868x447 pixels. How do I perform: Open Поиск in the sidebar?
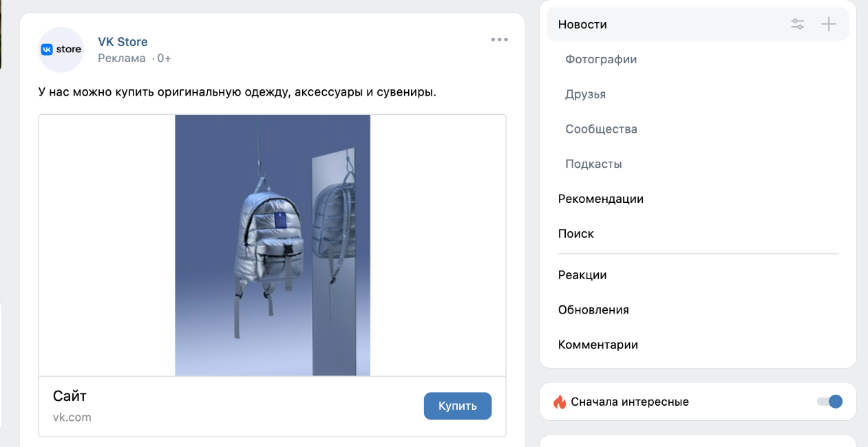pos(576,233)
